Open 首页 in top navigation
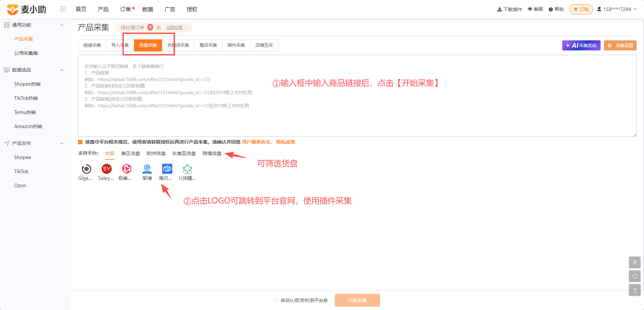644x310 pixels. [81, 9]
